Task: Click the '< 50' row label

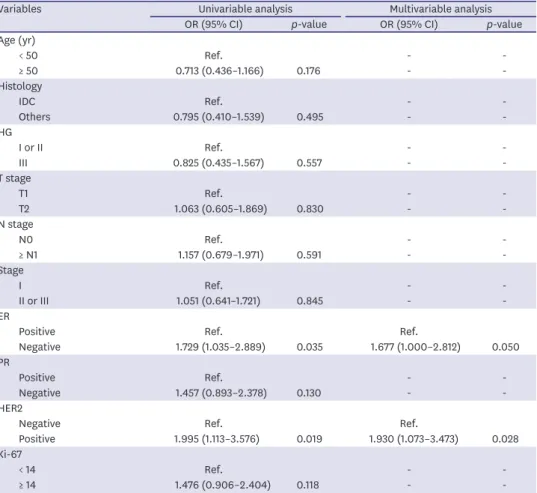Action: pos(28,56)
